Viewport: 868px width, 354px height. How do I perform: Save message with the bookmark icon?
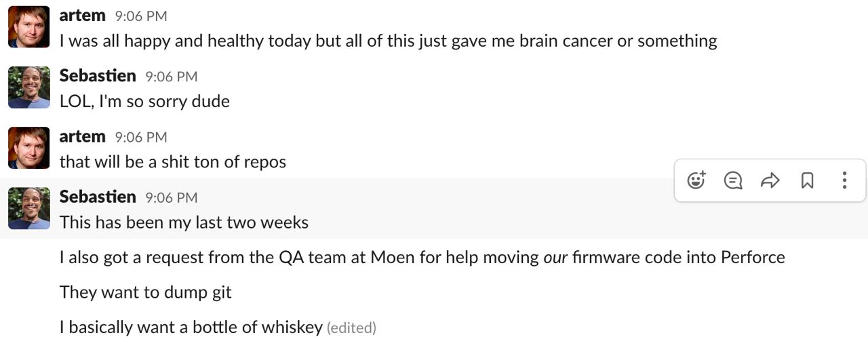pos(807,180)
